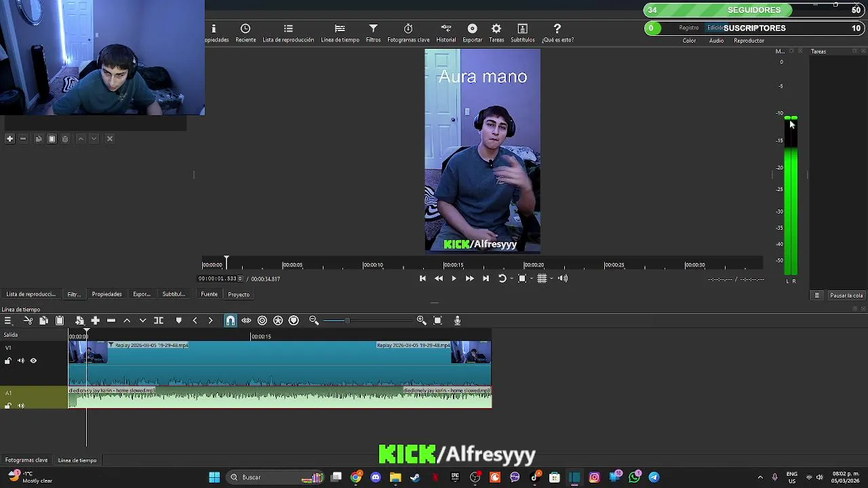Mute the V1 track speaker
This screenshot has width=868, height=488.
pyautogui.click(x=20, y=361)
